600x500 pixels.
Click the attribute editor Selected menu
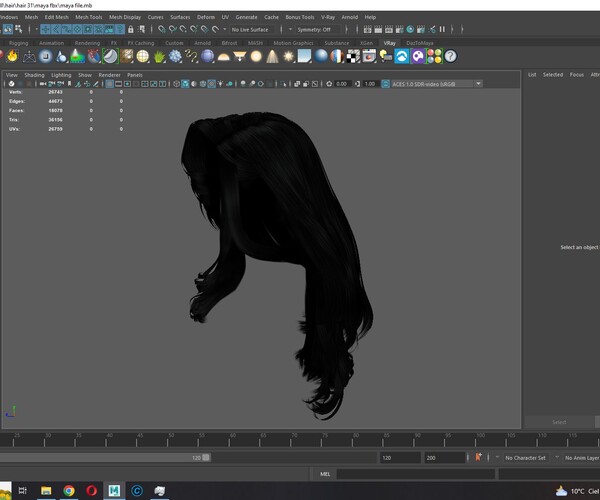pyautogui.click(x=553, y=75)
